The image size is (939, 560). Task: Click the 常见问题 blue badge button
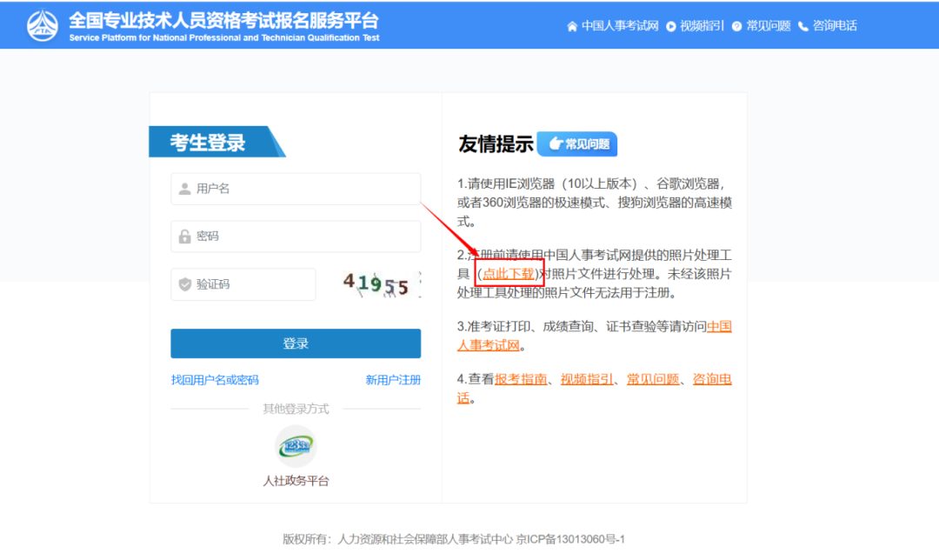[576, 143]
